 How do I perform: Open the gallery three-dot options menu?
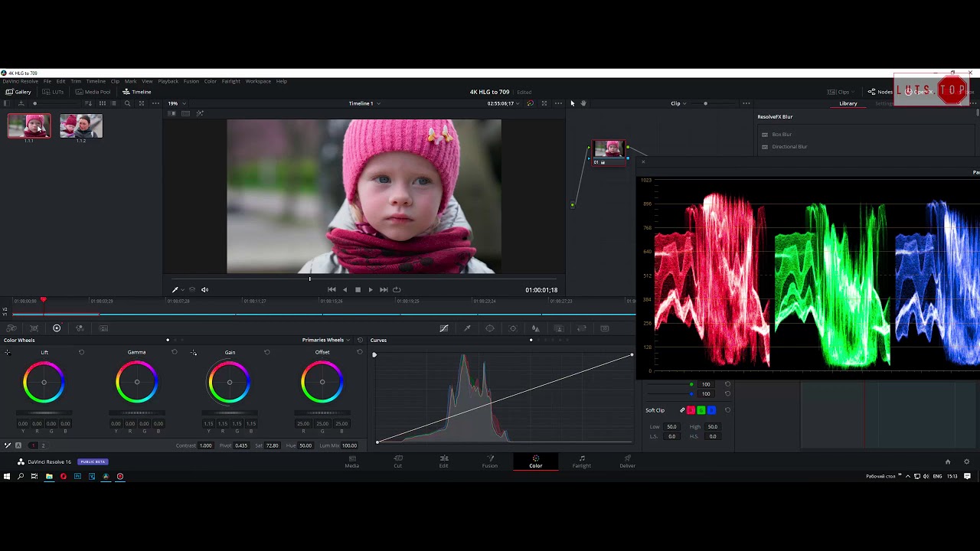point(155,103)
